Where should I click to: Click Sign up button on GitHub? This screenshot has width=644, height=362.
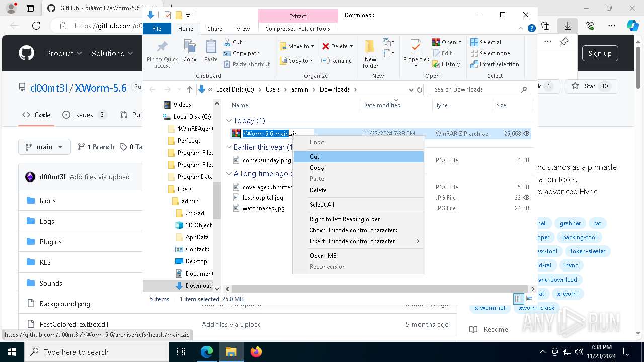(x=600, y=53)
